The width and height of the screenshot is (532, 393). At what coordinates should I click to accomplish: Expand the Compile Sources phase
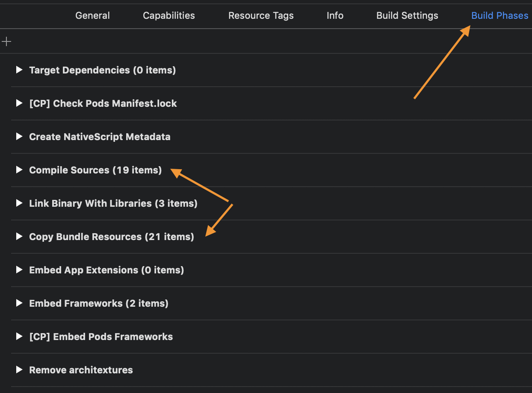pyautogui.click(x=19, y=170)
